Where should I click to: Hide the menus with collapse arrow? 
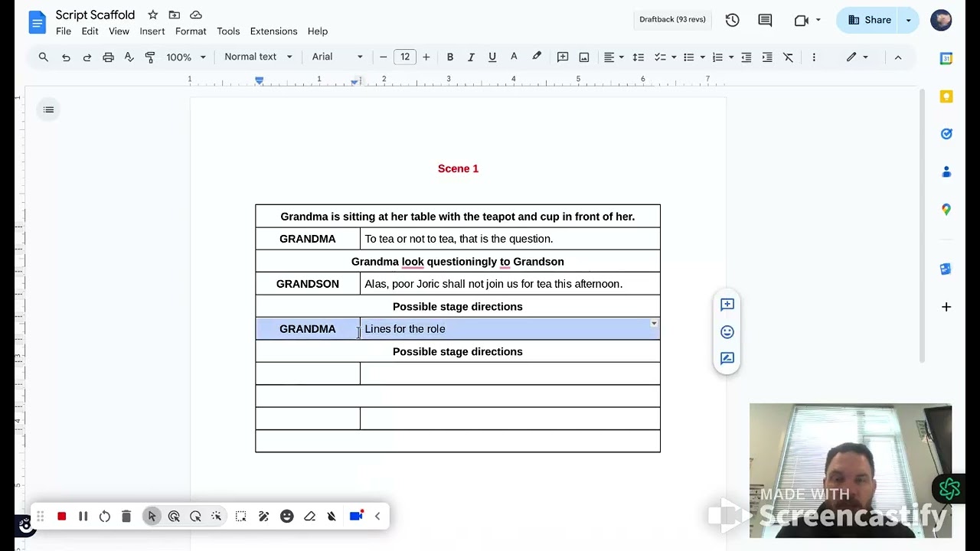(x=898, y=57)
